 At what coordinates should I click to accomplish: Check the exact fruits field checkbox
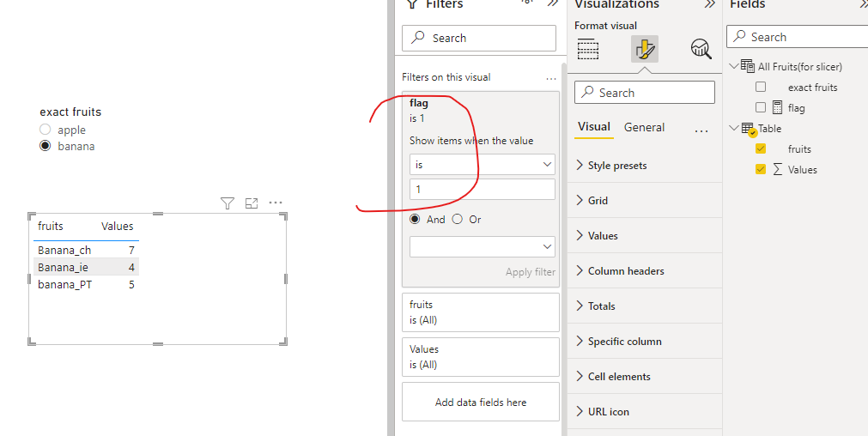(x=761, y=87)
